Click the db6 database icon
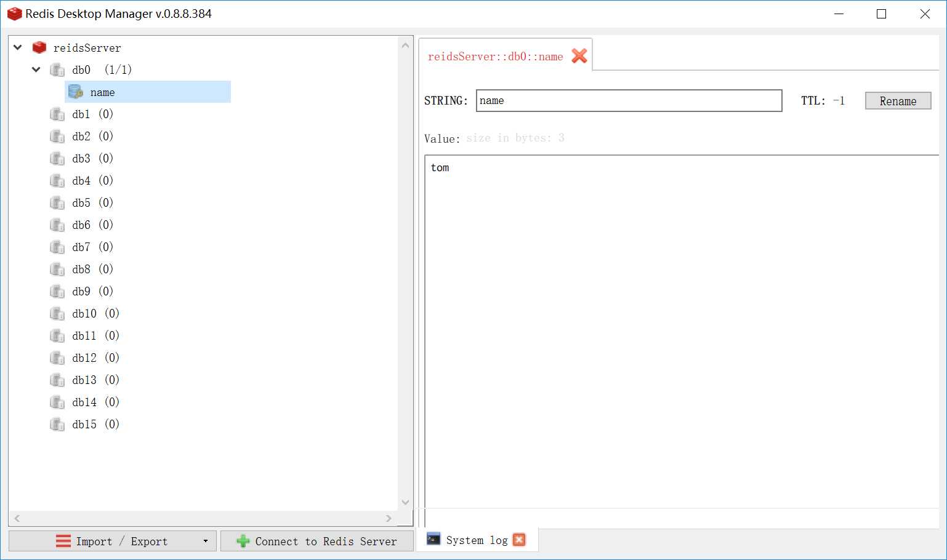Screen dimensions: 947x560 click(57, 225)
